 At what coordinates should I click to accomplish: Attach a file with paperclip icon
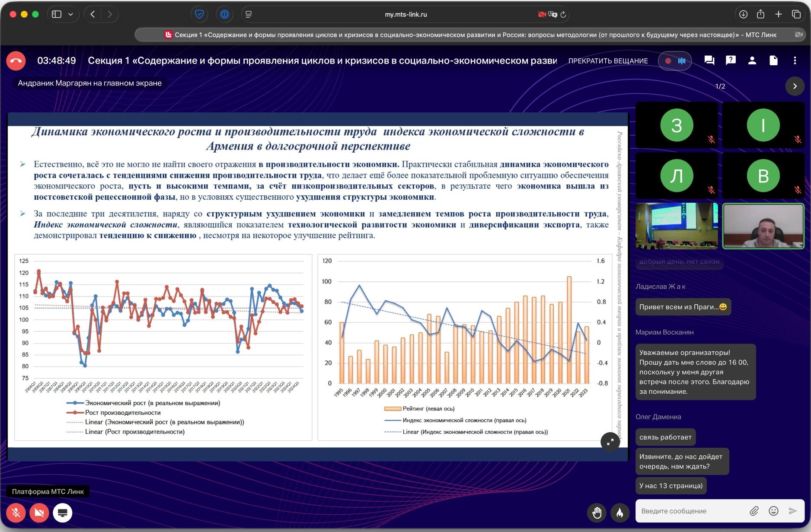point(754,511)
